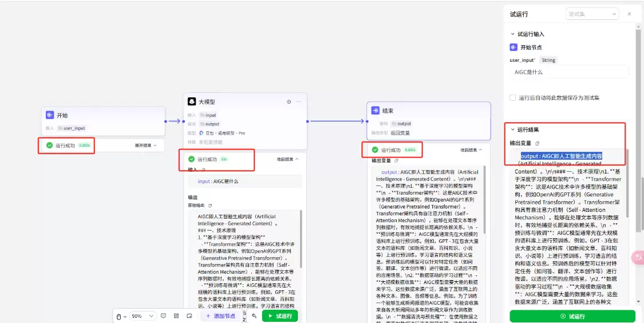
Task: Select the 开始 node title
Action: 62,116
